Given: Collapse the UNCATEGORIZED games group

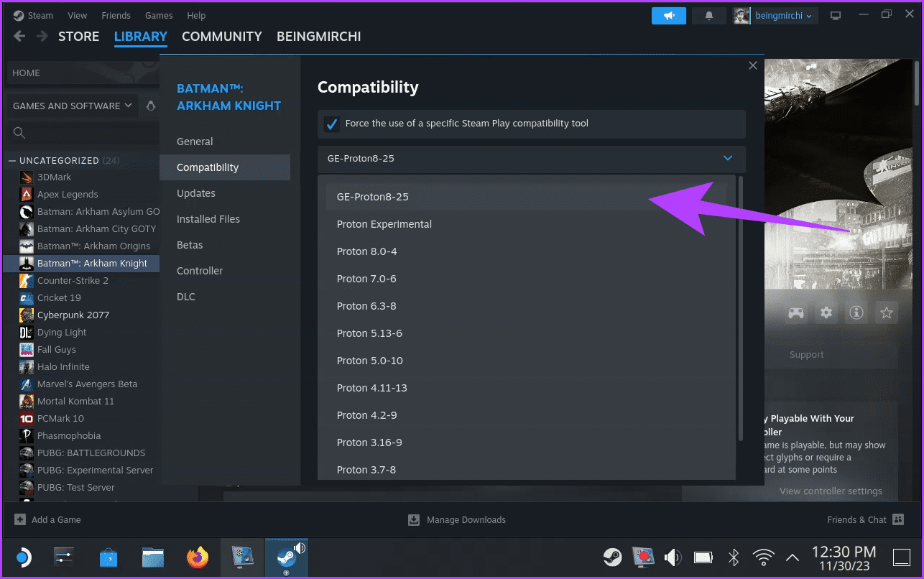Looking at the screenshot, I should [14, 160].
